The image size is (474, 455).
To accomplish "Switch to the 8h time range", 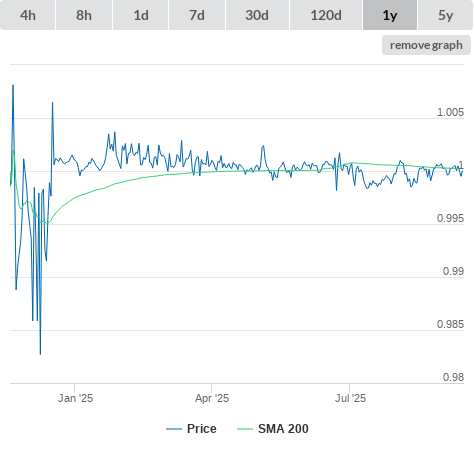I will click(84, 15).
